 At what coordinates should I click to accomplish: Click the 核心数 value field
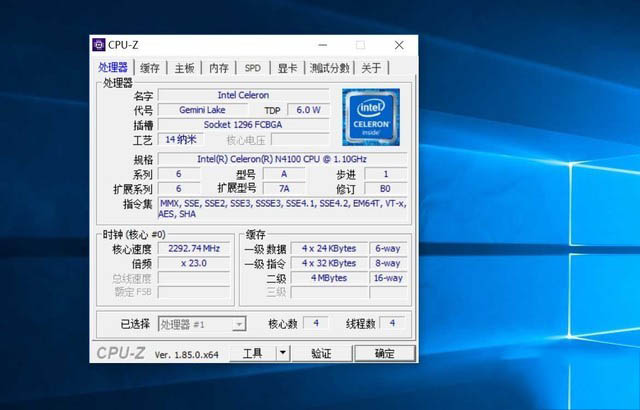coord(316,324)
